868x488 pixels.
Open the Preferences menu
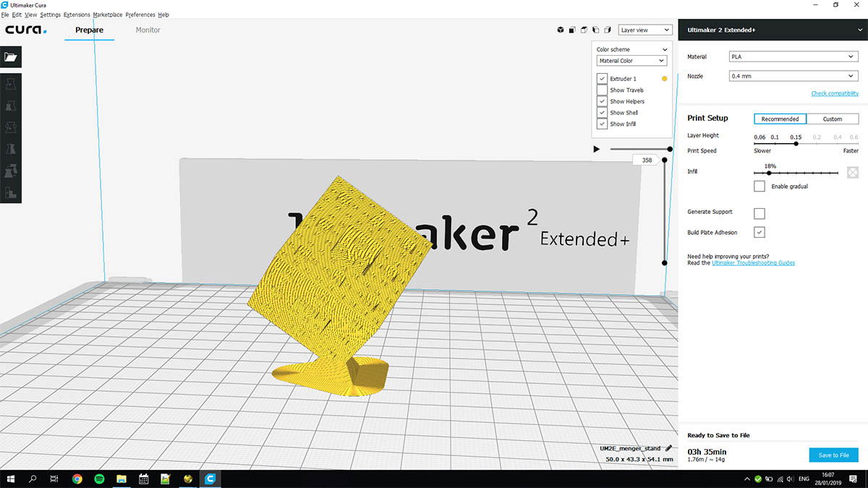[x=140, y=14]
